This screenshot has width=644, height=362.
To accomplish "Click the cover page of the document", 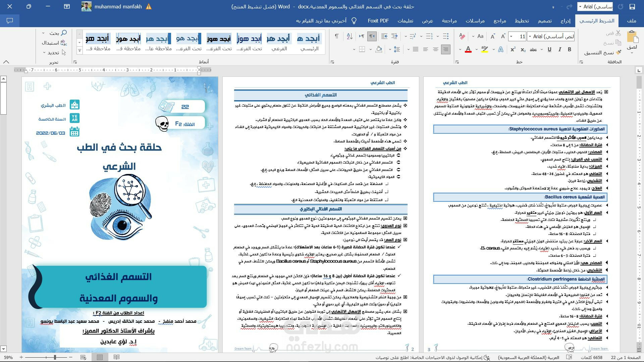I will coord(120,214).
